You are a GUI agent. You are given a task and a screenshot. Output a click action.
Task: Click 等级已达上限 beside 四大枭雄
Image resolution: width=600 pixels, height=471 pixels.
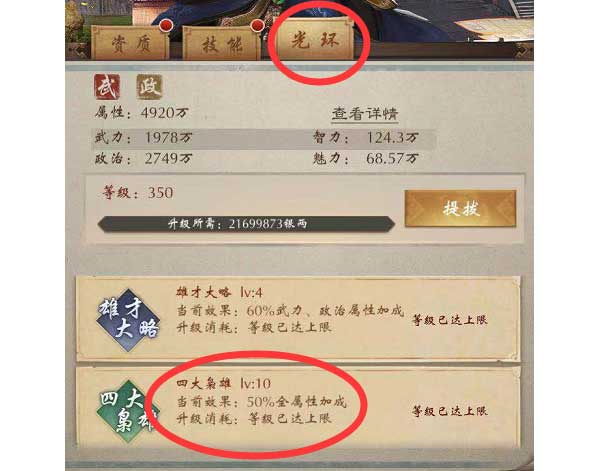pyautogui.click(x=450, y=411)
